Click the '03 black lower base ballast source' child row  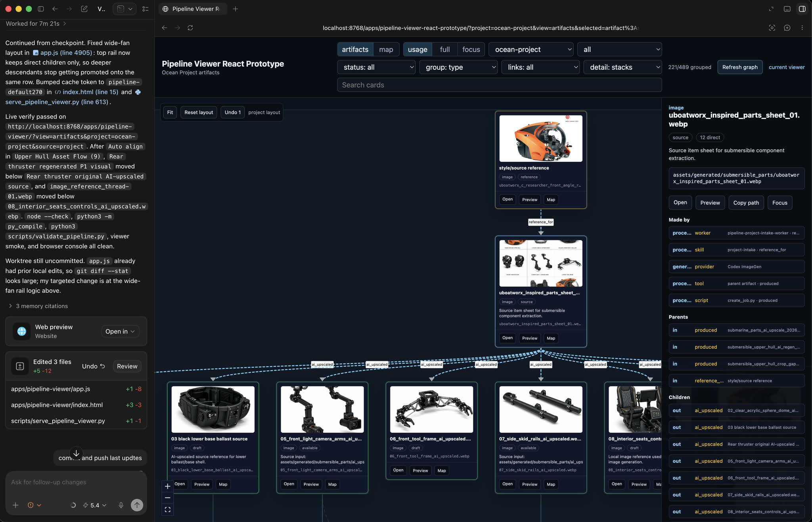tap(737, 427)
